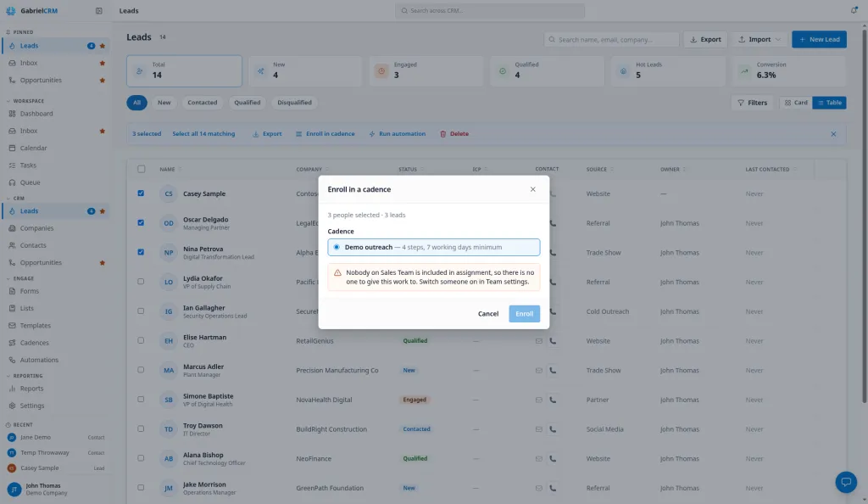Screen dimensions: 868x504
Task: Toggle the select-all header checkbox
Action: pyautogui.click(x=142, y=169)
